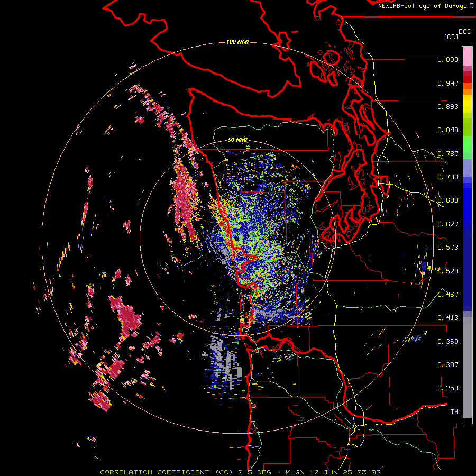The height and width of the screenshot is (476, 476).
Task: Click the 1.000 scale value
Action: click(448, 59)
